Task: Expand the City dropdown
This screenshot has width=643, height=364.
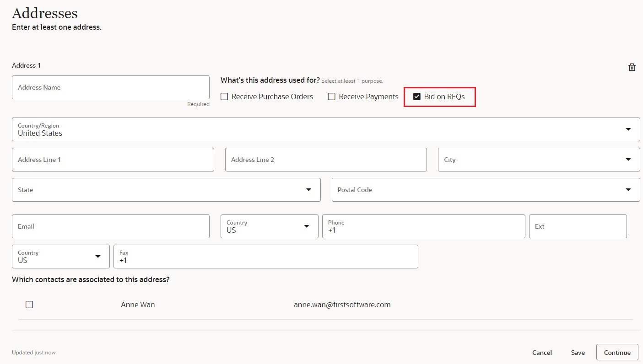Action: (539, 160)
